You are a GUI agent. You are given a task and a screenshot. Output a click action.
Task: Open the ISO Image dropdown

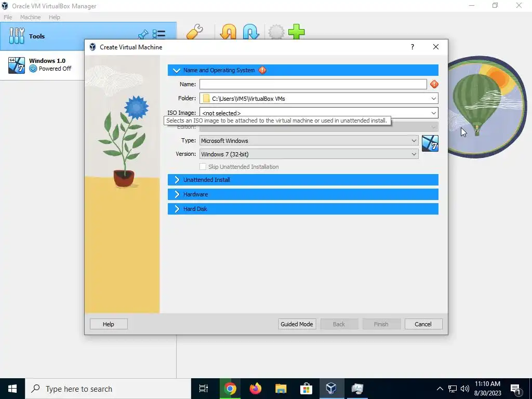[x=433, y=113]
